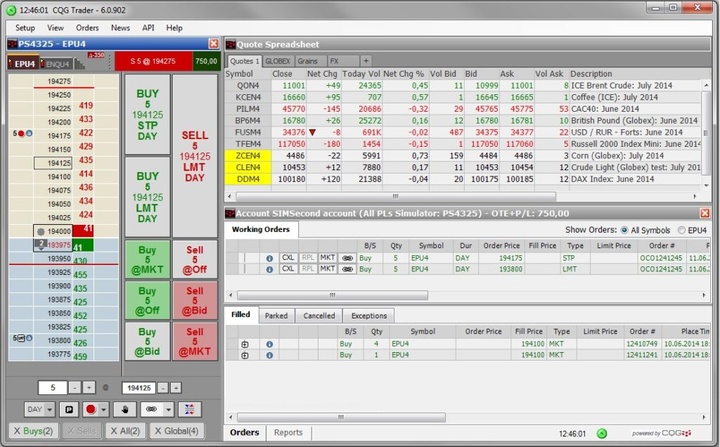
Task: Click the Account panel title icon
Action: click(x=231, y=213)
